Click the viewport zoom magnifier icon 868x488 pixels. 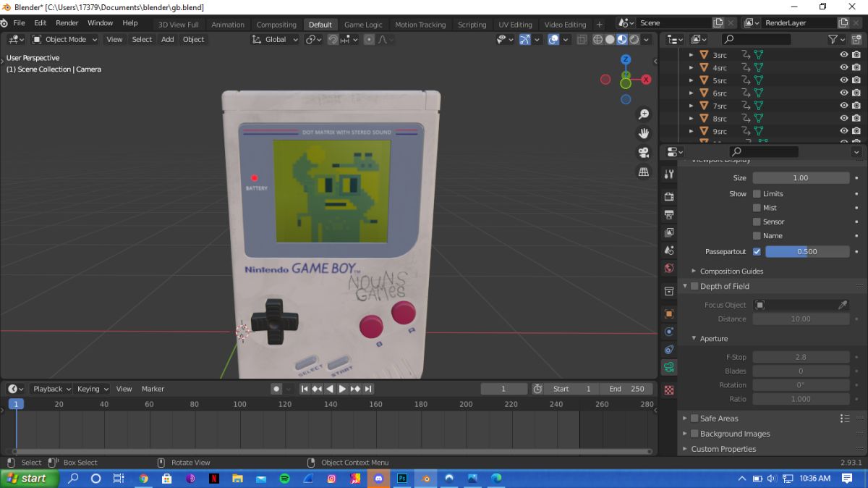coord(643,114)
